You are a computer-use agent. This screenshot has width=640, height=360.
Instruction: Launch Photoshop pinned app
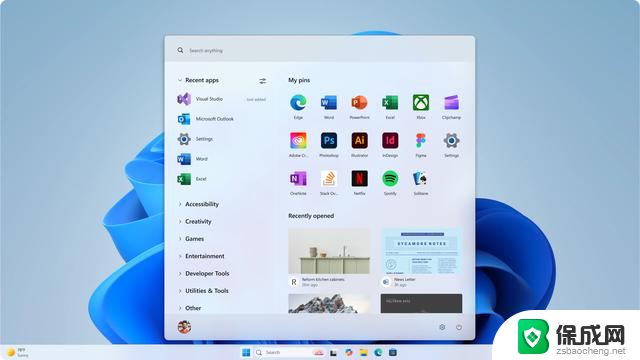(329, 144)
